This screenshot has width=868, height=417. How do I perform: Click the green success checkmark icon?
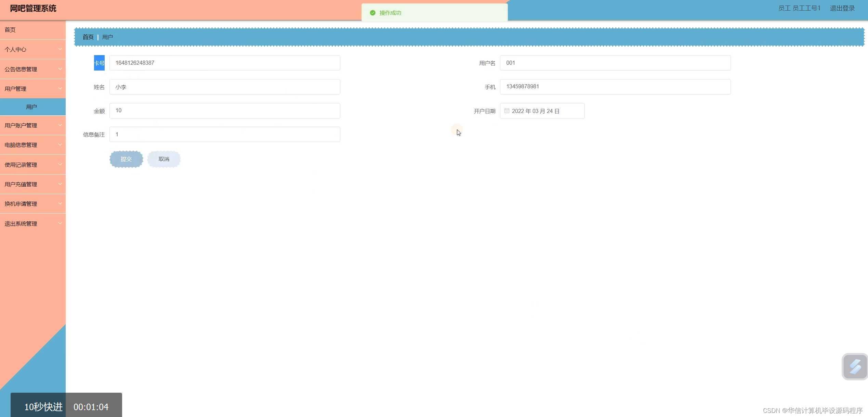pyautogui.click(x=372, y=13)
